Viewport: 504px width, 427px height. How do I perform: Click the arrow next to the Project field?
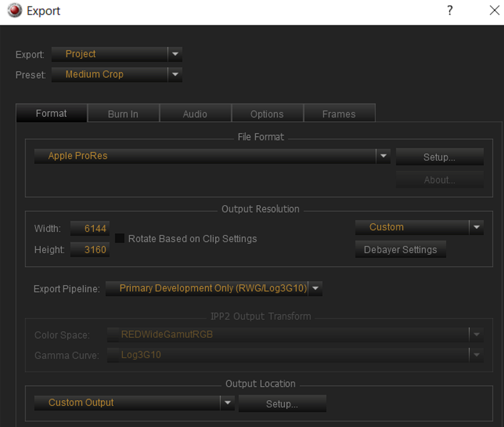[175, 54]
